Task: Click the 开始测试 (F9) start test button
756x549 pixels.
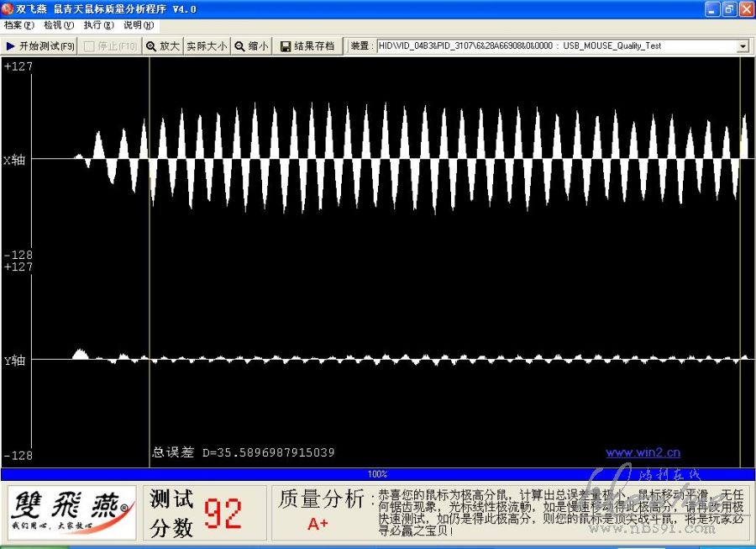Action: click(x=39, y=46)
